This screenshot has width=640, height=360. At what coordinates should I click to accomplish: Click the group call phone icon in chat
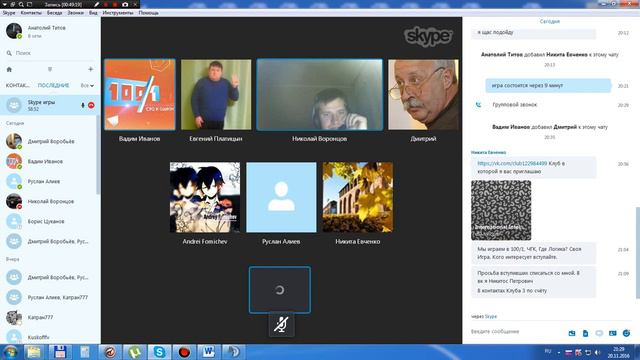(x=478, y=105)
